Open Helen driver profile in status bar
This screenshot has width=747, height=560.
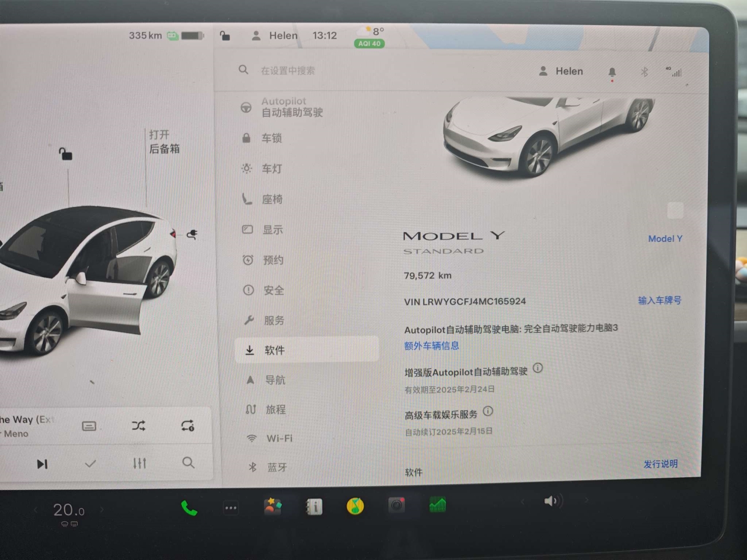[x=274, y=36]
